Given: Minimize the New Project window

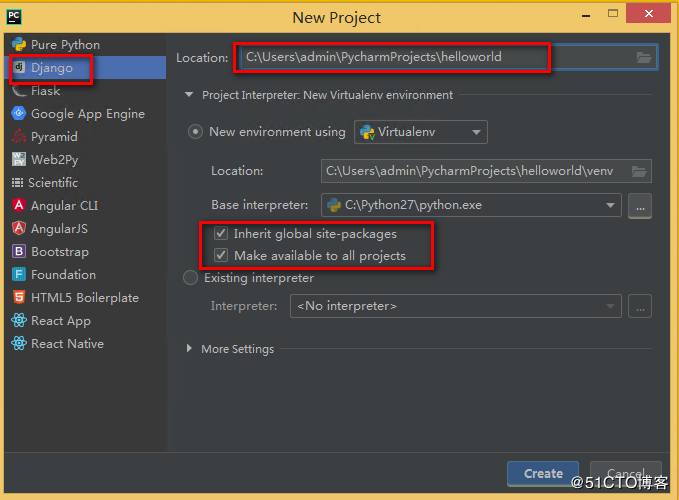Looking at the screenshot, I should 586,16.
